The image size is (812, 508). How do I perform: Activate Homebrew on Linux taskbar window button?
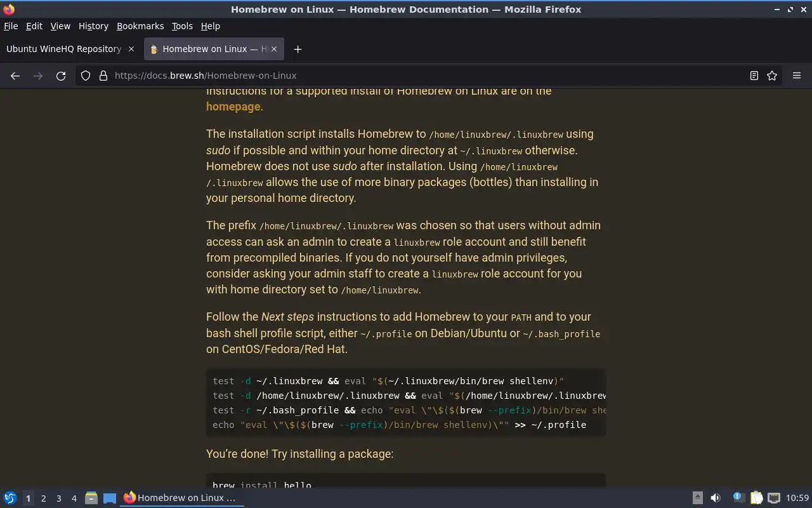coord(182,498)
